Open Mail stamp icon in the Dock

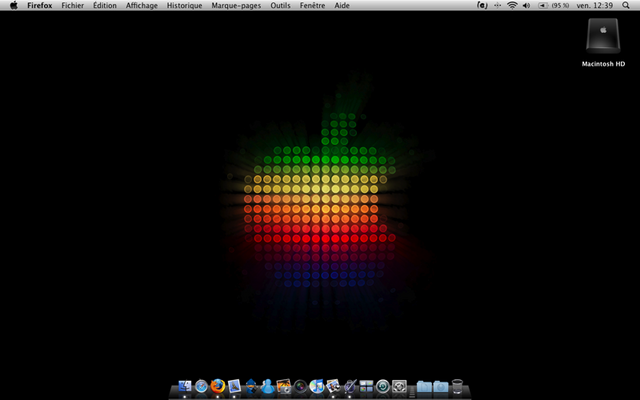(x=234, y=386)
